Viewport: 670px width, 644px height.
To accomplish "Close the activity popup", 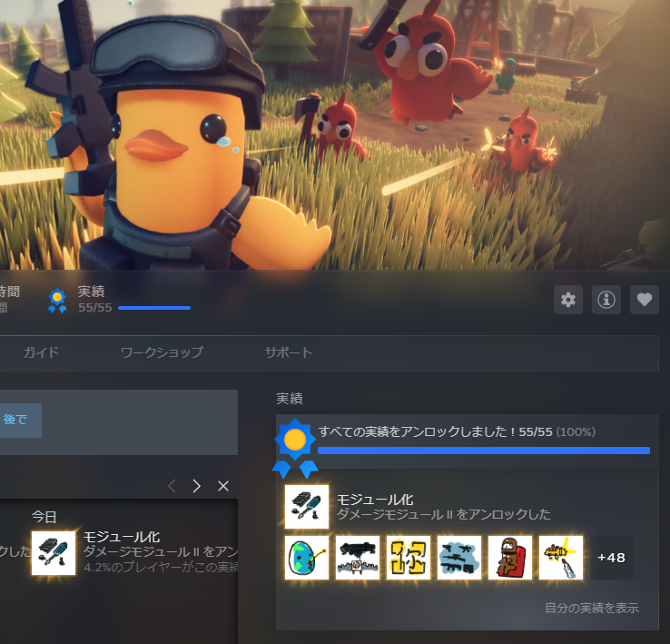I will [x=223, y=486].
